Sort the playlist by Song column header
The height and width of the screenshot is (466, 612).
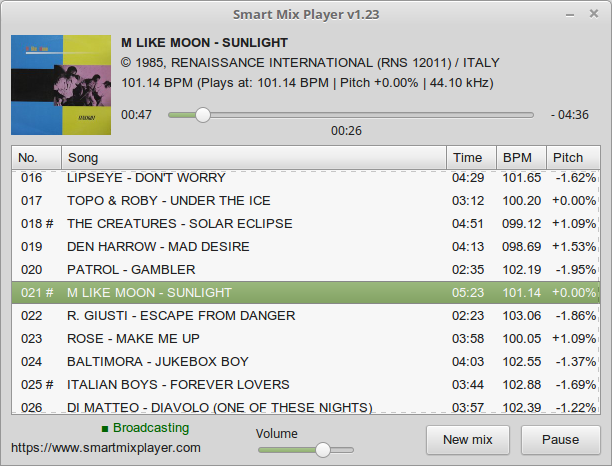click(x=254, y=158)
